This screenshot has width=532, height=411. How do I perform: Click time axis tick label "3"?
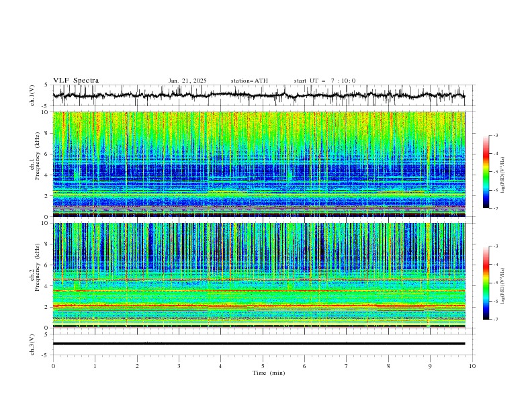click(x=179, y=366)
